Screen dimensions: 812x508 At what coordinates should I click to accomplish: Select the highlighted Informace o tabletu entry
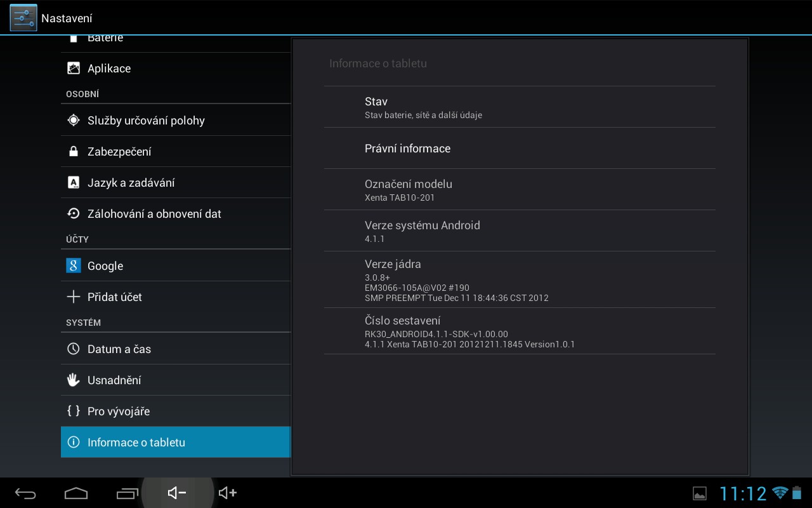pos(176,442)
